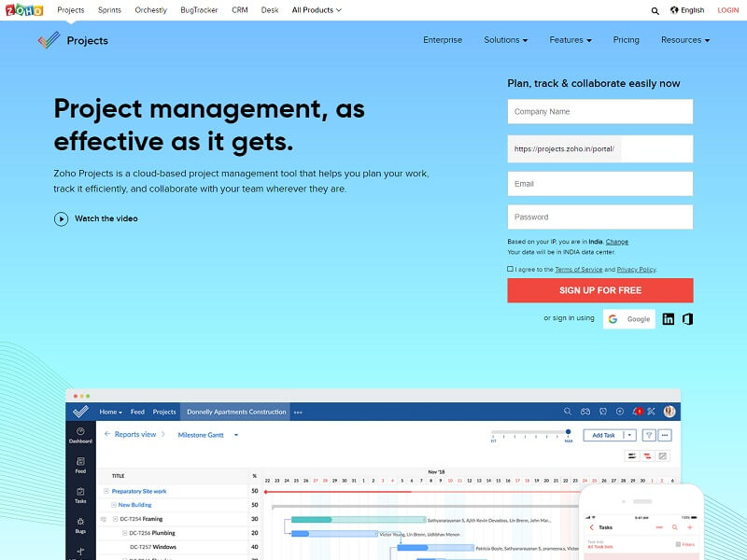
Task: Go to the Enterprise page
Action: click(x=443, y=40)
